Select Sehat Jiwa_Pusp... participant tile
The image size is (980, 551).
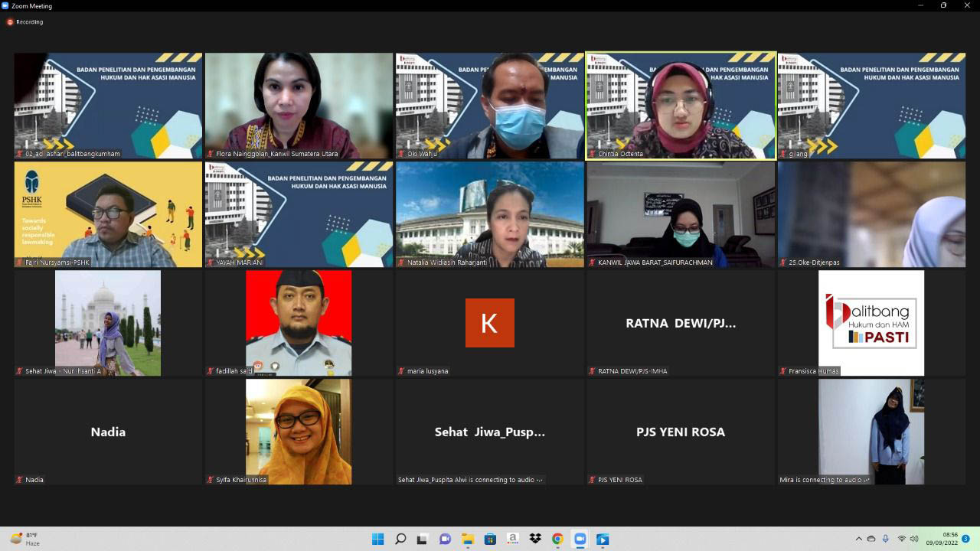coord(490,432)
